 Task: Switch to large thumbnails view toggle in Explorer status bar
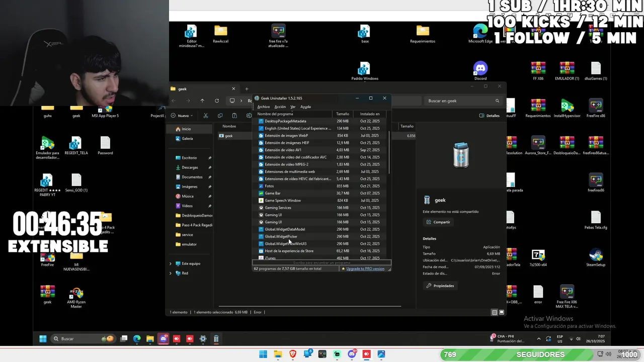point(501,312)
